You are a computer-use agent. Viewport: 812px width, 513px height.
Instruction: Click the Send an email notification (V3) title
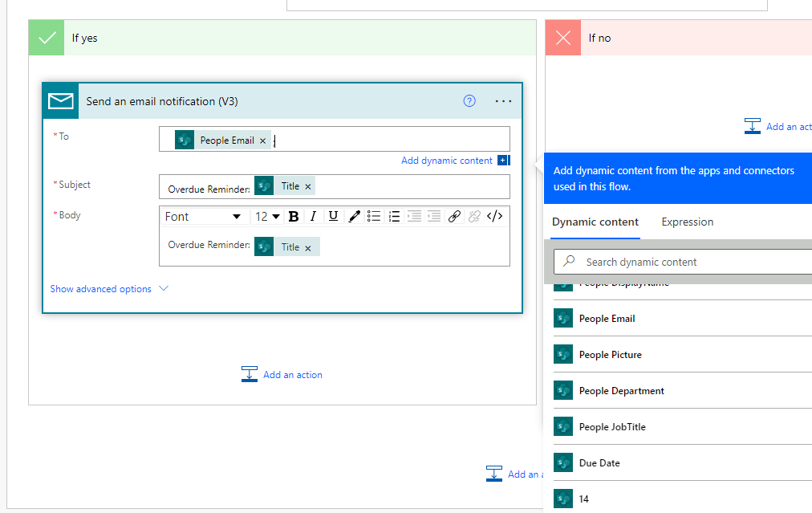[x=162, y=102]
